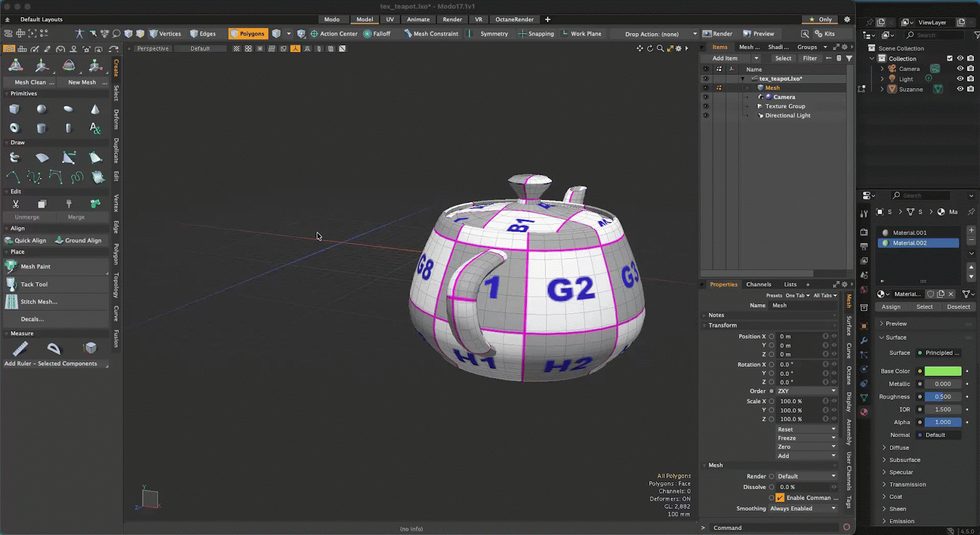This screenshot has height=535, width=980.
Task: Click the Ground Align button
Action: coord(78,241)
